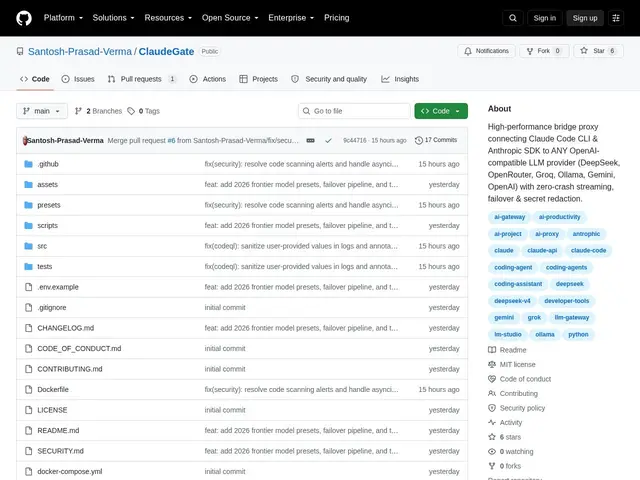640x480 pixels.
Task: Click the history clock icon by 17 Commits
Action: click(419, 140)
